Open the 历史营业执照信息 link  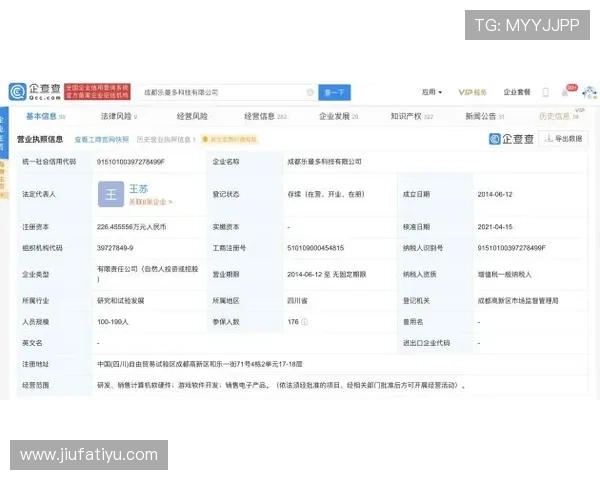[166, 139]
